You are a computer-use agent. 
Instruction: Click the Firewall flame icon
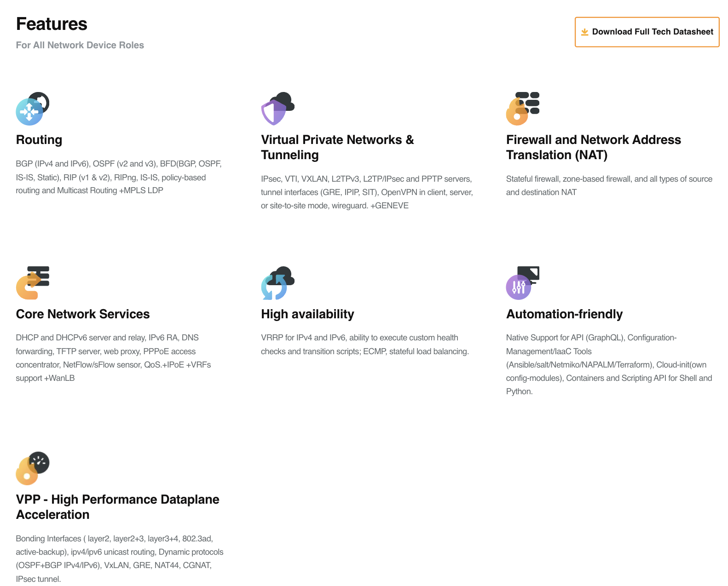pos(522,109)
